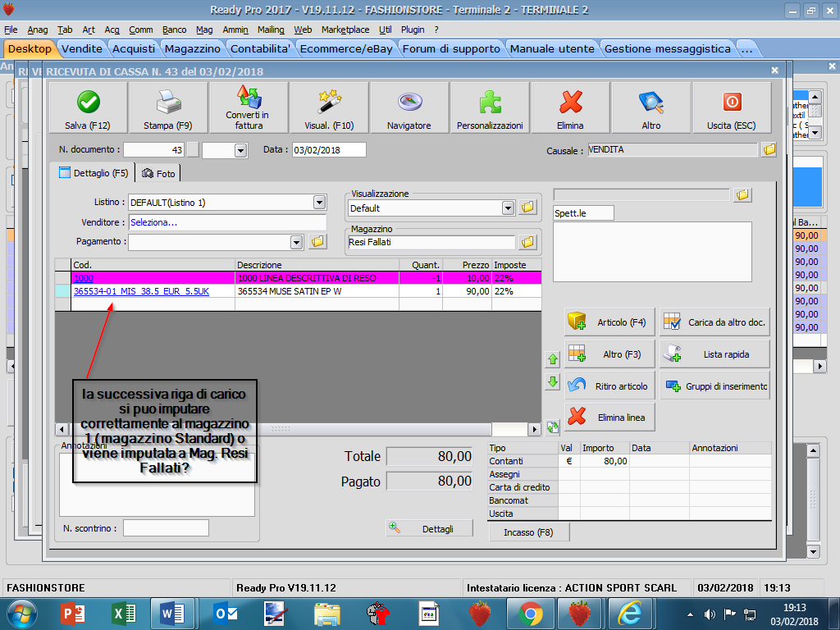Open folder icon above Spett.le field
This screenshot has height=630, width=840.
(742, 194)
